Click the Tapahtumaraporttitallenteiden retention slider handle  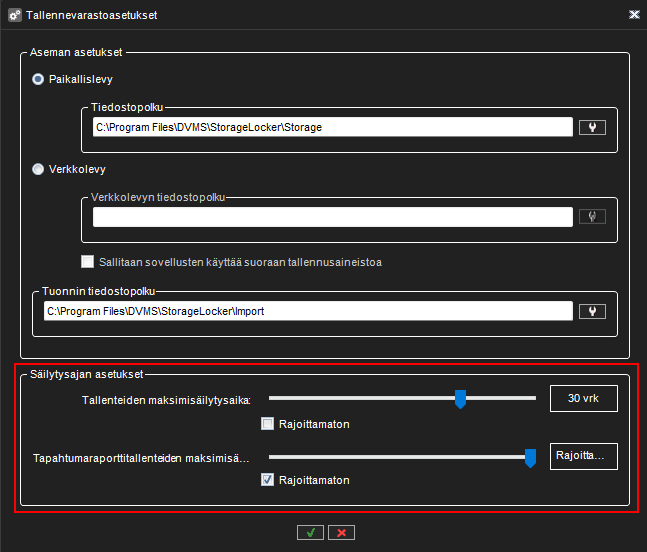(x=530, y=457)
